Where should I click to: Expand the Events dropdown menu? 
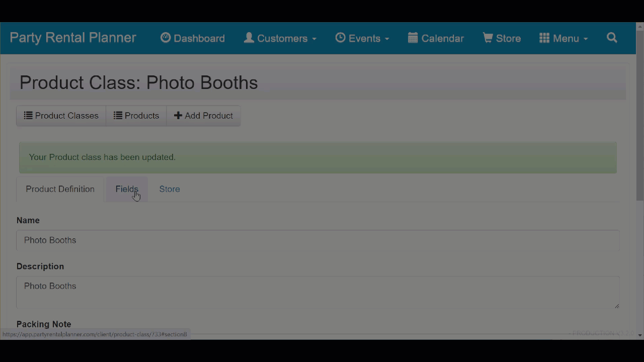pyautogui.click(x=362, y=38)
